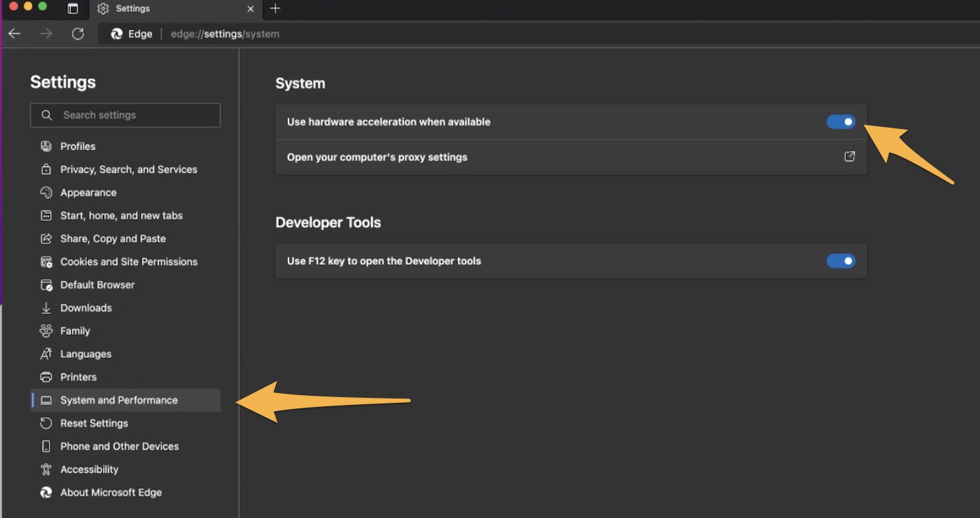Open Family settings

pyautogui.click(x=126, y=331)
